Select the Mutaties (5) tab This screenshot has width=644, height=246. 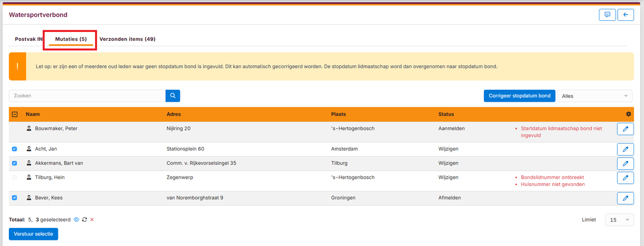[71, 39]
